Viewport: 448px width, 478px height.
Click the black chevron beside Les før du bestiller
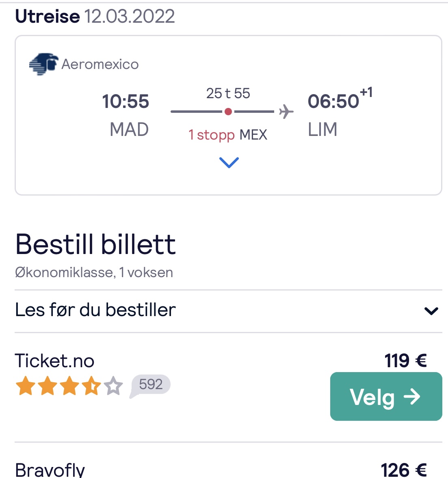[431, 311]
